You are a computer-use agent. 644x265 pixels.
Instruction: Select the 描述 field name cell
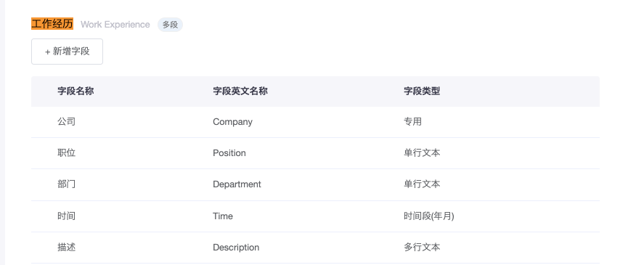[67, 248]
